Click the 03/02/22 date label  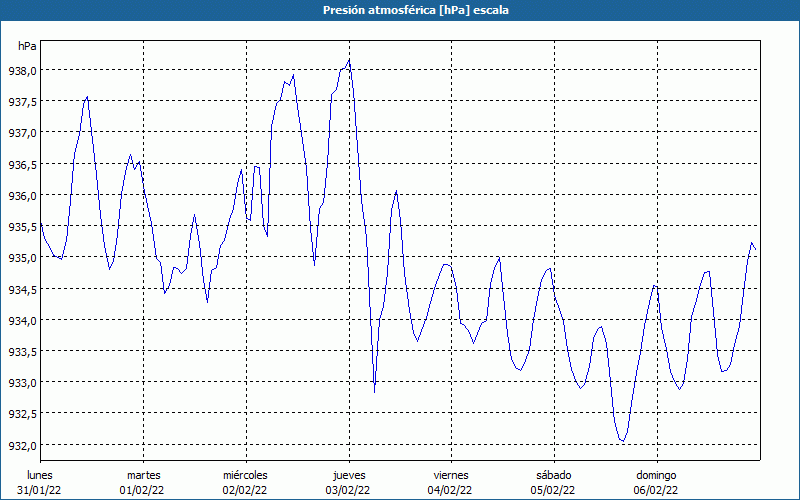(347, 490)
